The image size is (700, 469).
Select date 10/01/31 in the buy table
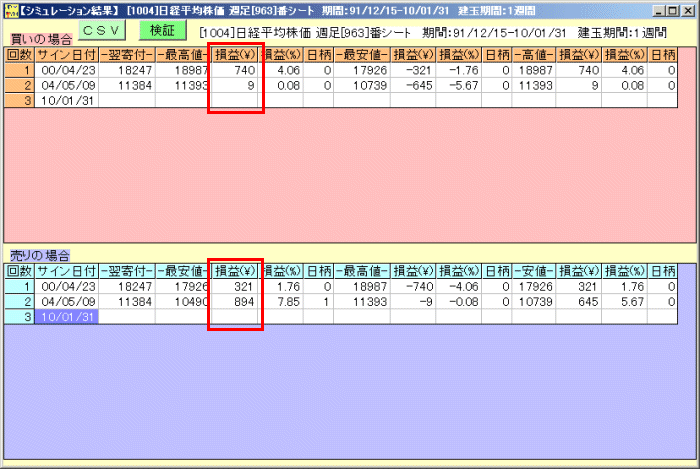pos(67,100)
